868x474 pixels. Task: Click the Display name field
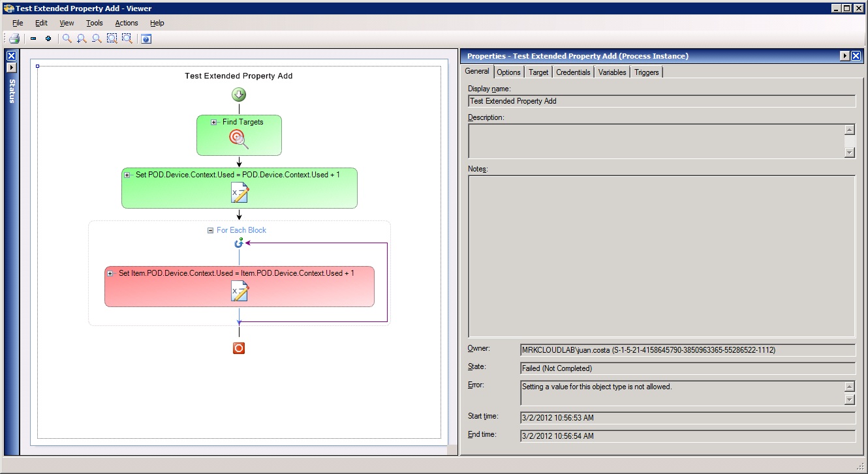pyautogui.click(x=662, y=101)
